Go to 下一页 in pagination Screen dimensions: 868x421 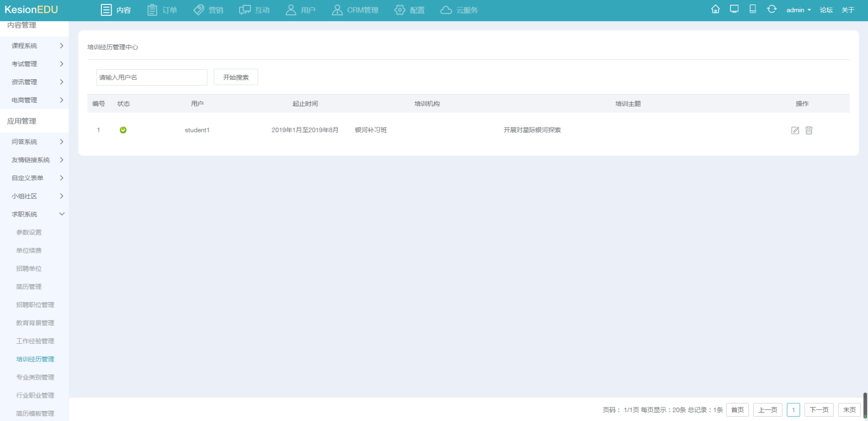(819, 410)
